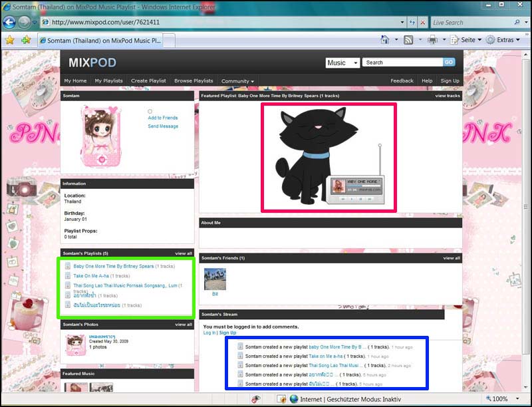
Task: Click the Live Search input box
Action: pos(472,23)
